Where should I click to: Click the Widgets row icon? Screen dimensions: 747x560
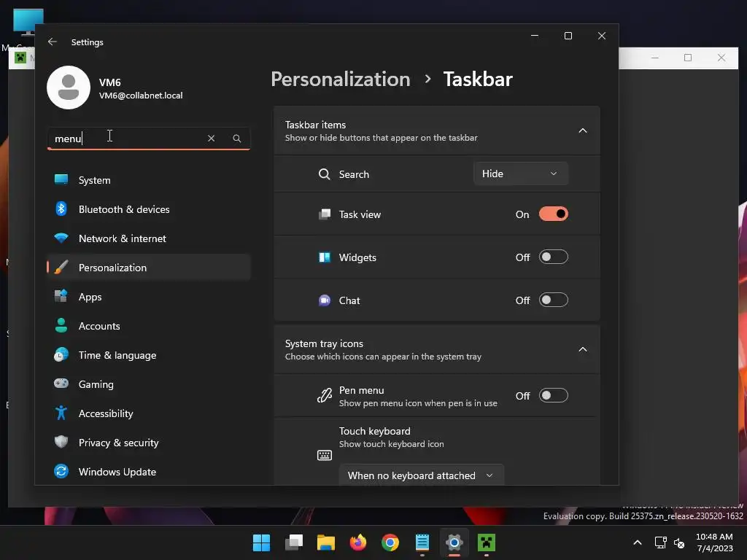tap(325, 257)
